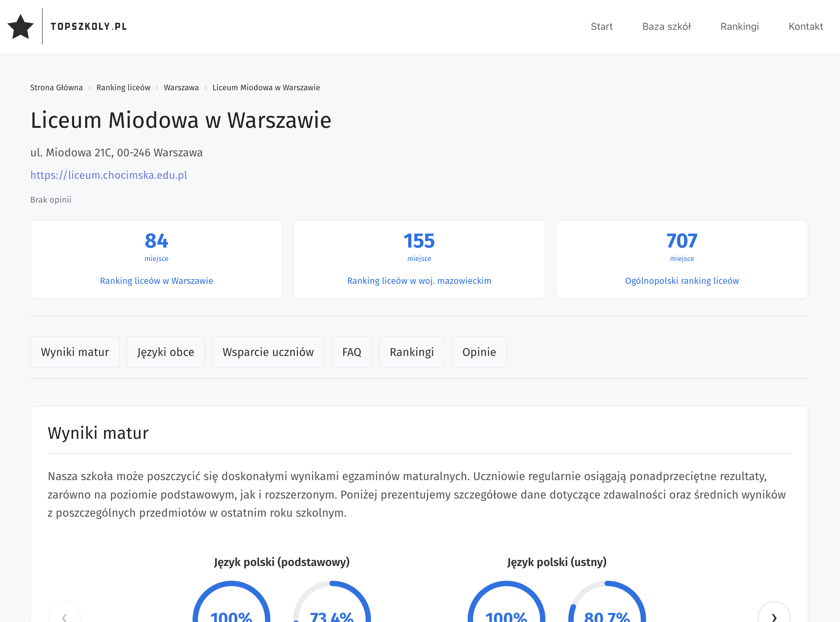
Task: Select the Opinie tab
Action: click(x=479, y=352)
